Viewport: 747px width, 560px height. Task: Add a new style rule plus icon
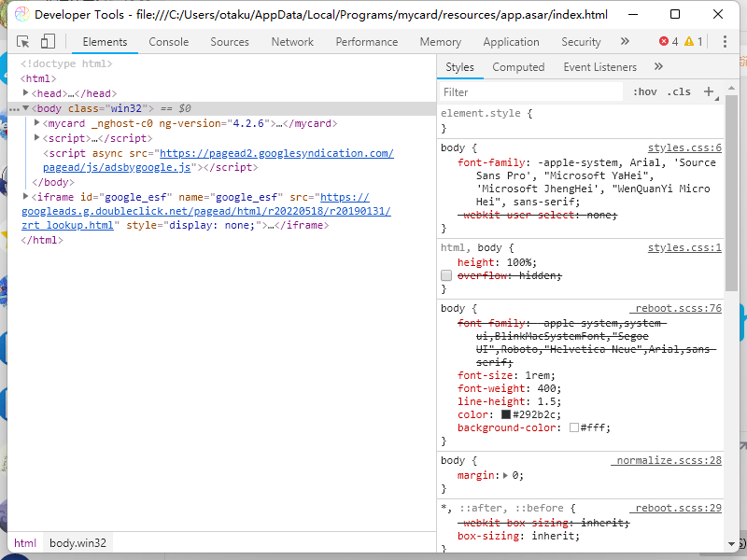click(709, 91)
